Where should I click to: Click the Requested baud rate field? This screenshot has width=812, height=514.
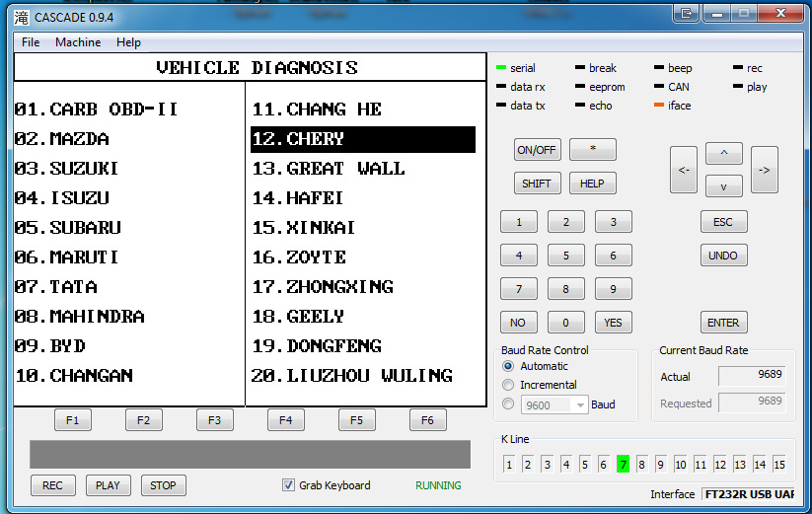[752, 403]
